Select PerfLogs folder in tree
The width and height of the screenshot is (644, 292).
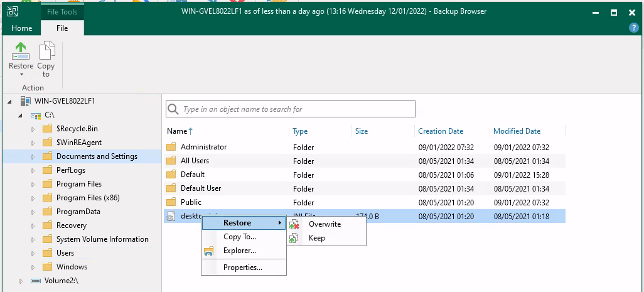tap(71, 170)
